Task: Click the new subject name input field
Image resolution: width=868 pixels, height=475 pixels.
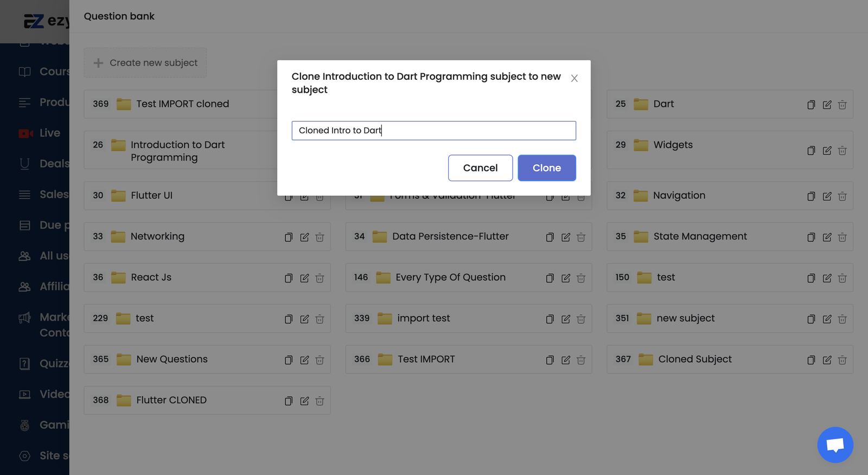Action: [x=433, y=131]
